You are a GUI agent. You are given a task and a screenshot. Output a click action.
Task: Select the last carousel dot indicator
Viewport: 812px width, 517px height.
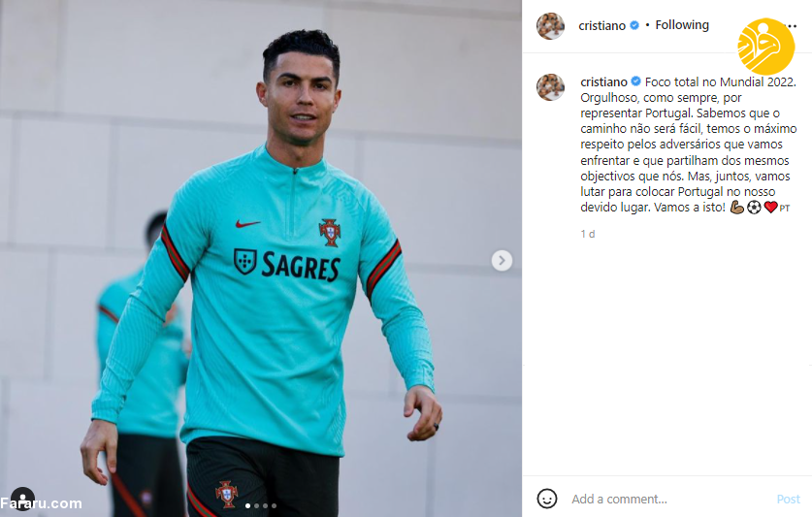274,505
